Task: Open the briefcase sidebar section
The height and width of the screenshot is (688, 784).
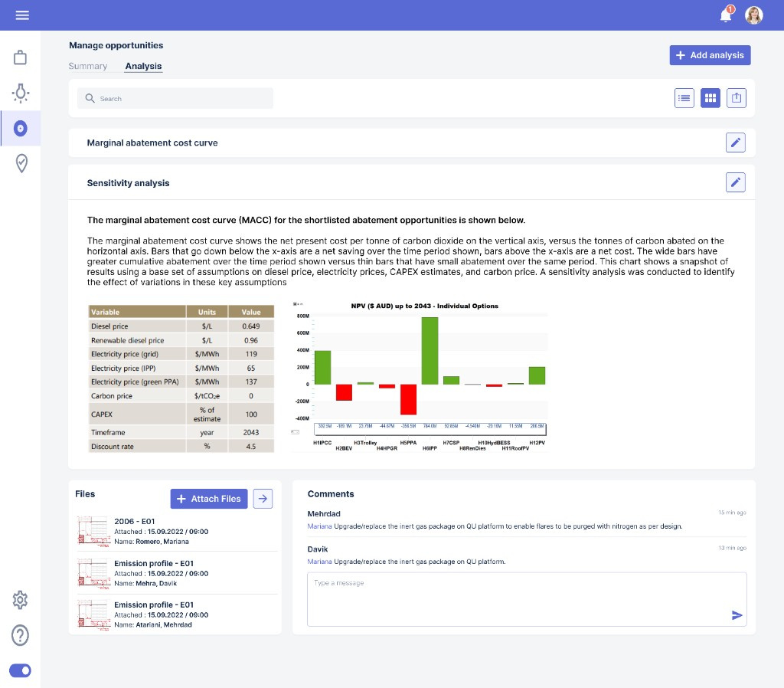Action: point(21,57)
